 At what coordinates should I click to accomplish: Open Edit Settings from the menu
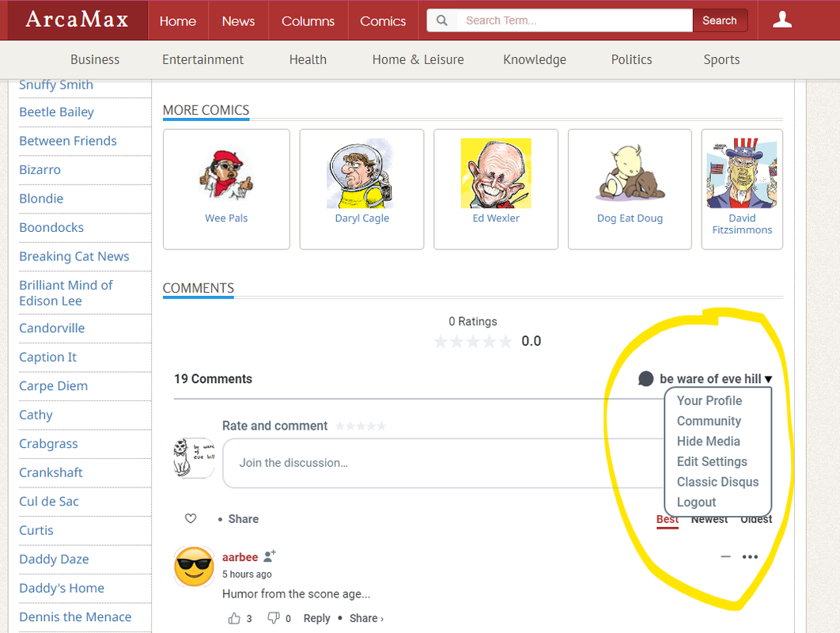[x=712, y=462]
